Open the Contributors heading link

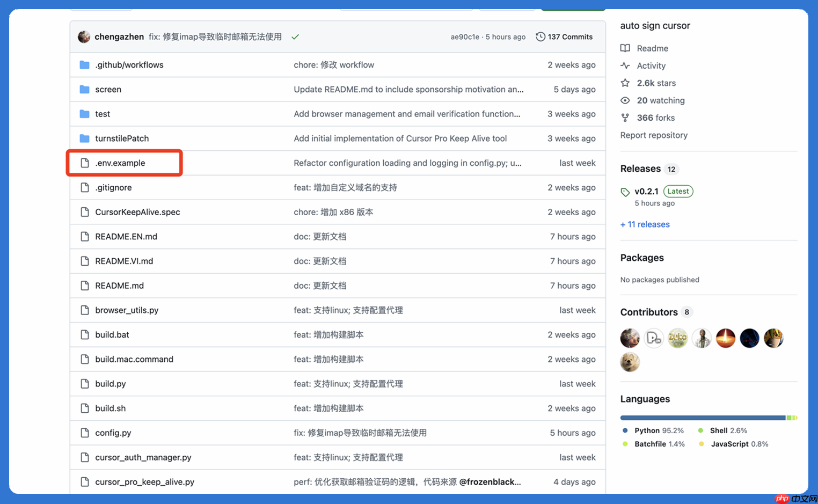[x=649, y=312]
